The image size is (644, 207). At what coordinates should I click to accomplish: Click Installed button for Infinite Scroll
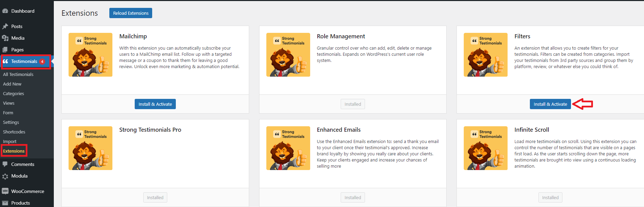coord(550,197)
